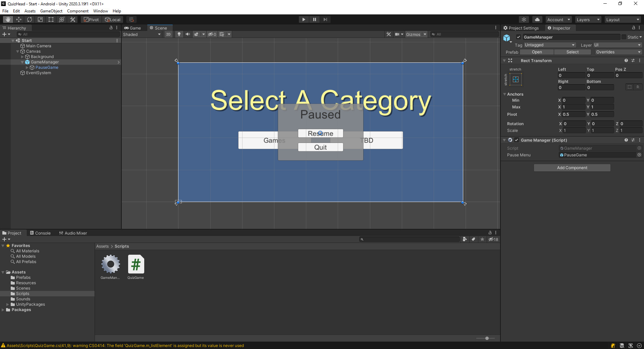Open the GameObject menu
The width and height of the screenshot is (644, 349).
tap(51, 11)
